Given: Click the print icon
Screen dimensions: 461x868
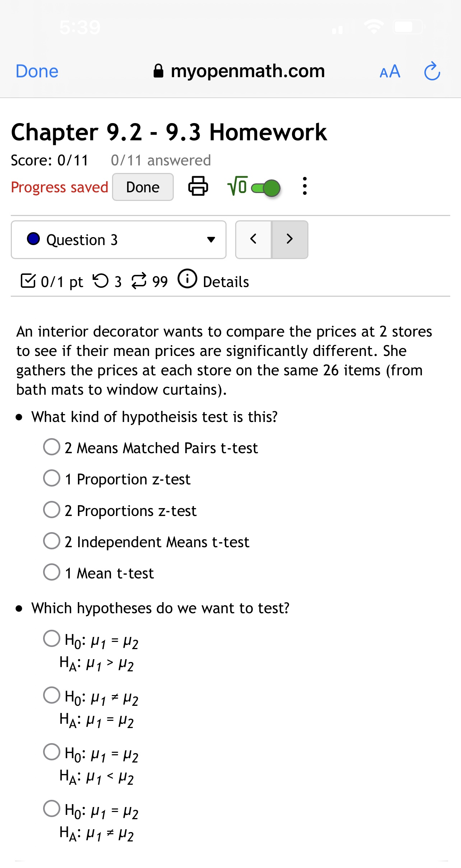Looking at the screenshot, I should pyautogui.click(x=198, y=186).
